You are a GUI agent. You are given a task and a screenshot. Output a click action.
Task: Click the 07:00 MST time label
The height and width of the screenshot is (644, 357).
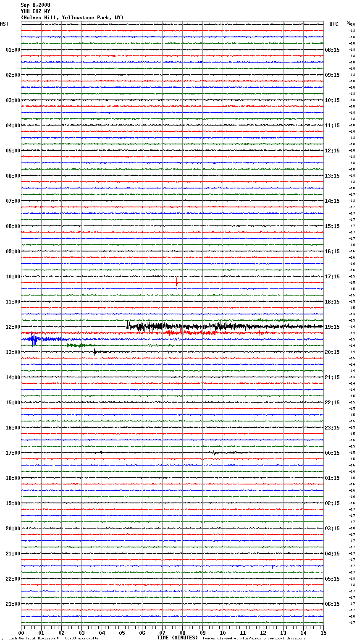pyautogui.click(x=13, y=201)
